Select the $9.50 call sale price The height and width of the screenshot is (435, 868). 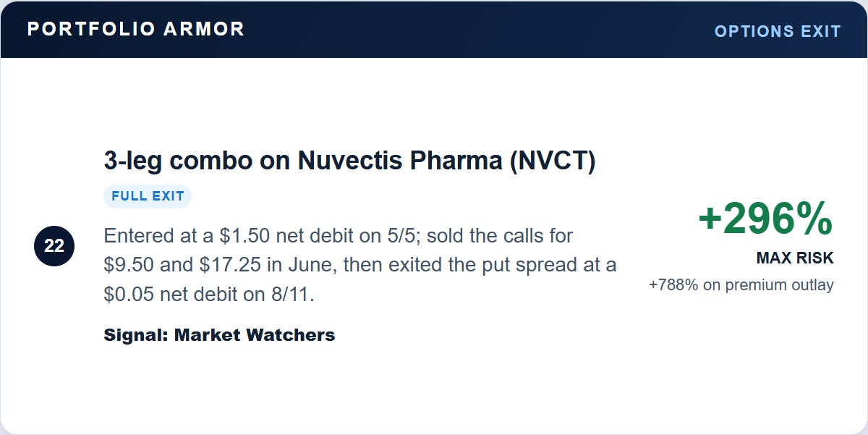pyautogui.click(x=129, y=265)
